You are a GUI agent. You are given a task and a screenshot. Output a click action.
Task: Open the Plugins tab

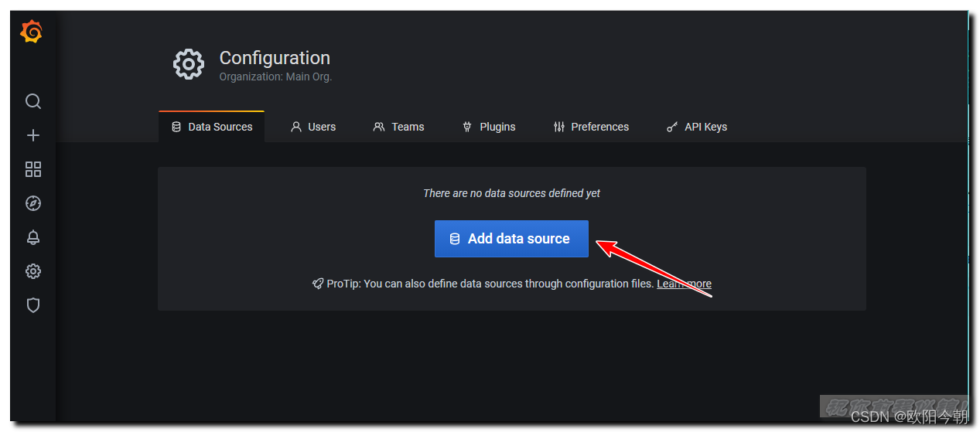pos(489,127)
